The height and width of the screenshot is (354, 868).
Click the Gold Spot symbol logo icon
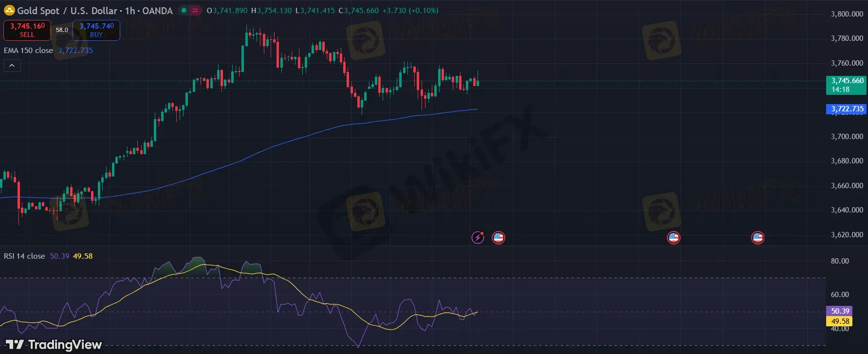pos(9,10)
